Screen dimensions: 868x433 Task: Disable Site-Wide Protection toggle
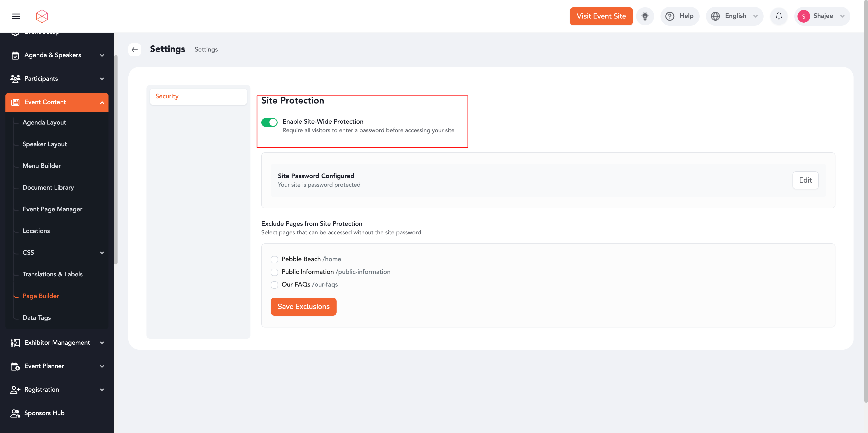click(x=269, y=122)
